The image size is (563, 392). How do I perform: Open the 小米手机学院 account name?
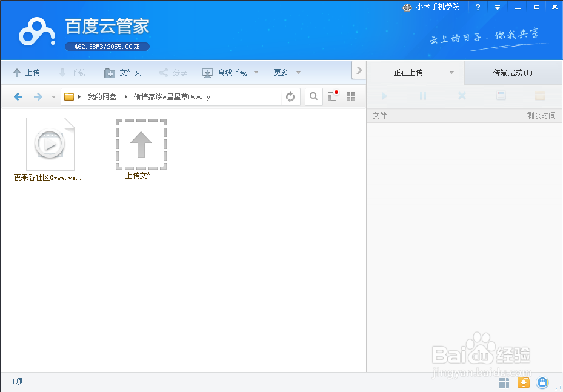[x=438, y=7]
